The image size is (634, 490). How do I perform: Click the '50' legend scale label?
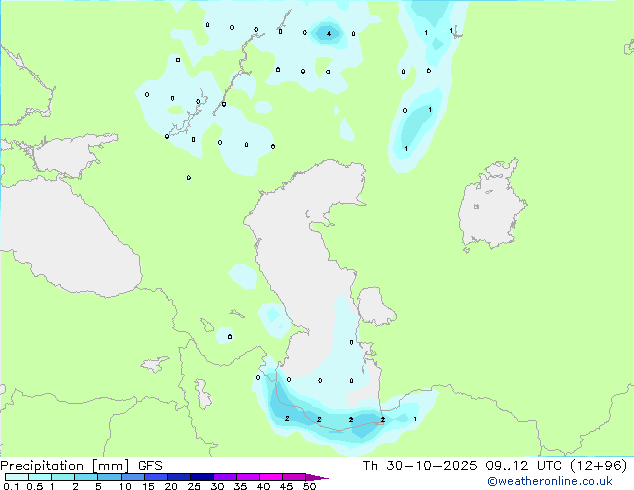(x=309, y=486)
